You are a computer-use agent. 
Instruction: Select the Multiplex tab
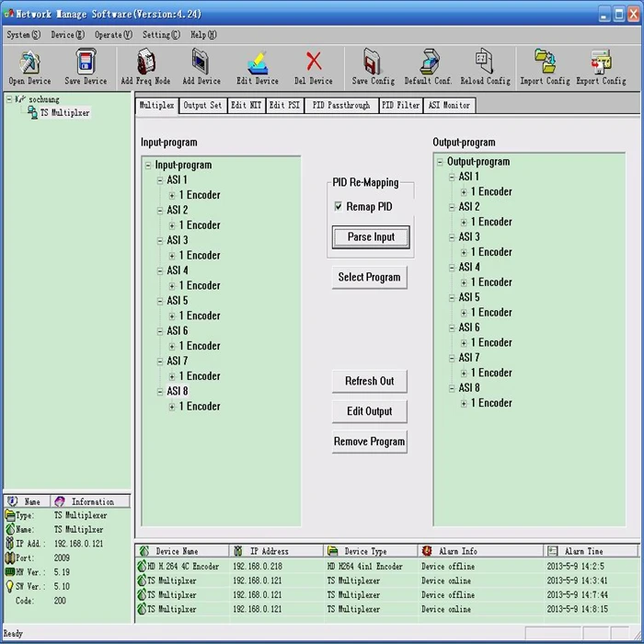156,106
